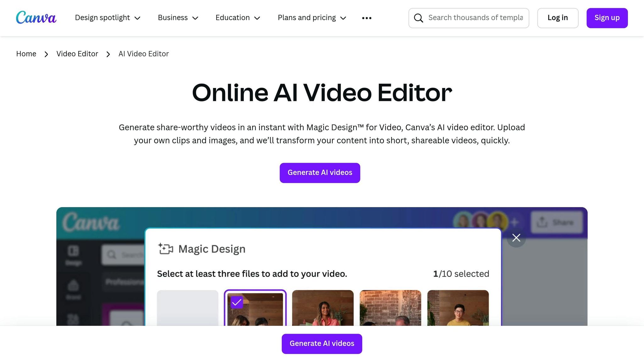
Task: Click the Log in button
Action: click(x=558, y=18)
